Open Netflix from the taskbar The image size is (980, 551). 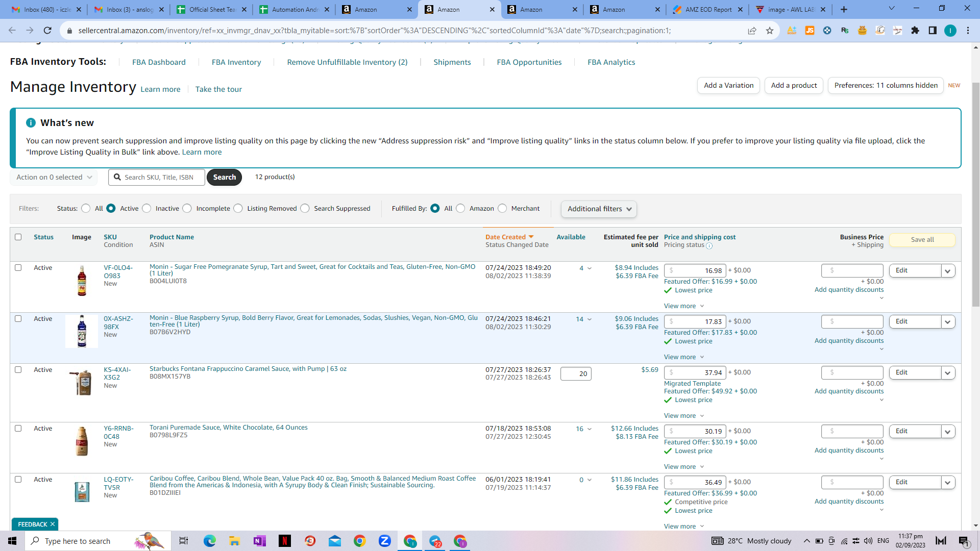click(x=284, y=541)
